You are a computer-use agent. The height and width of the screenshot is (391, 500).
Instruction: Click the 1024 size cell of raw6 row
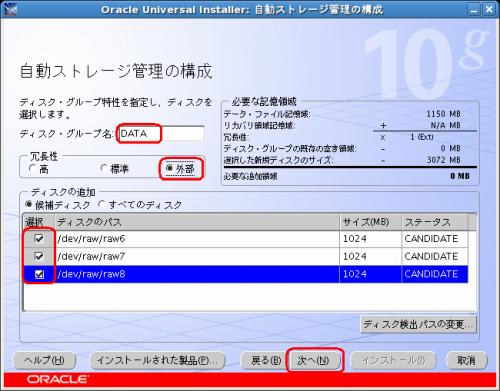pyautogui.click(x=370, y=239)
